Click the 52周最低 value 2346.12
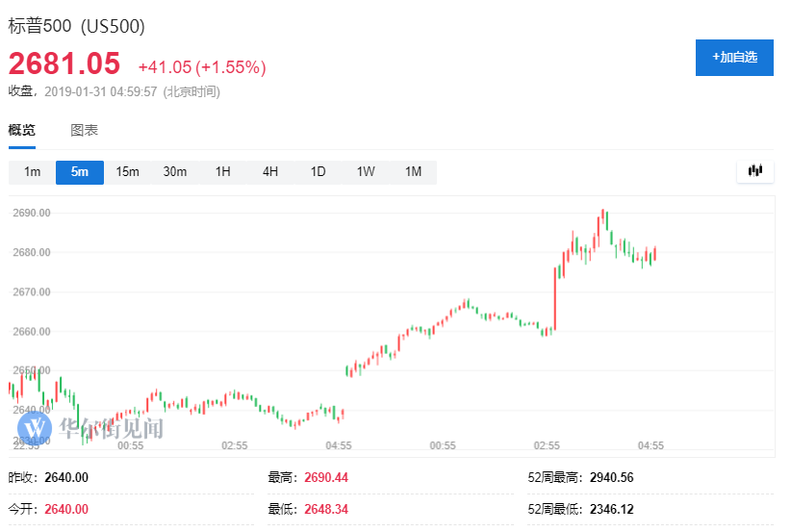The image size is (791, 532). pos(611,509)
